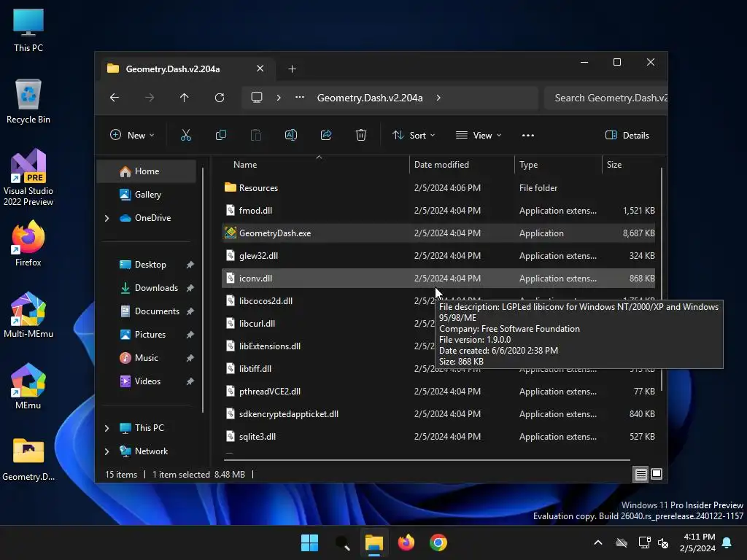747x560 pixels.
Task: Switch to large thumbnails view icon in status bar
Action: (x=657, y=474)
